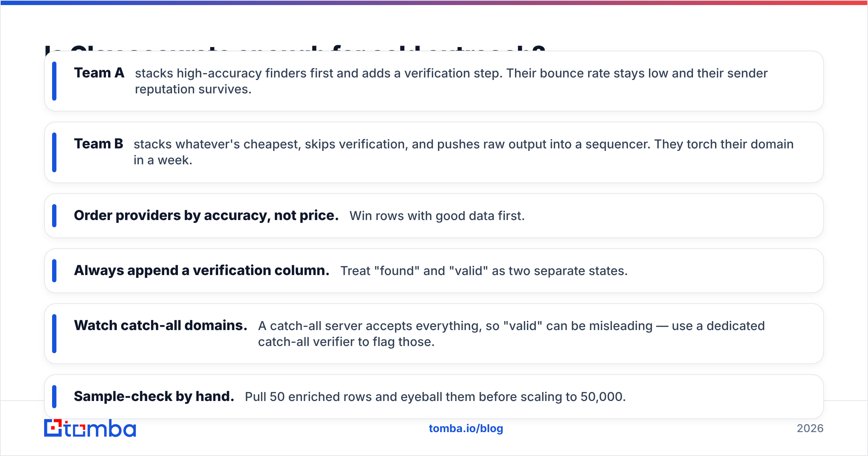The image size is (868, 456).
Task: Click the partially hidden slide title
Action: tap(295, 48)
